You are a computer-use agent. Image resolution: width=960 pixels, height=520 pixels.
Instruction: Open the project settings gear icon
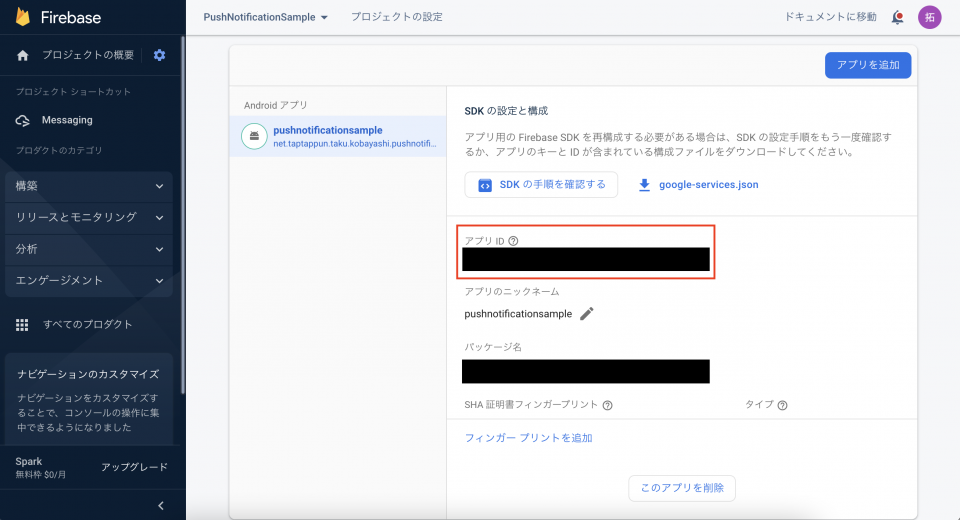[x=159, y=55]
